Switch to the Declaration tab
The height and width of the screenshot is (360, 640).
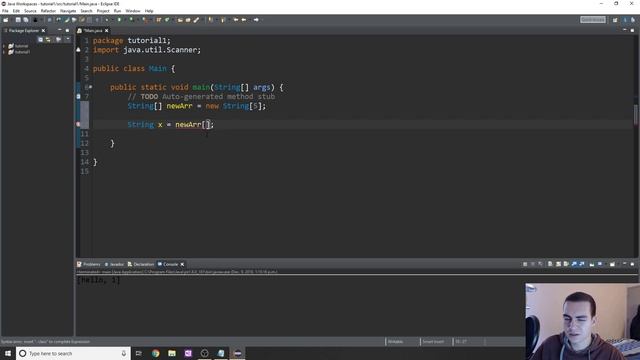[141, 264]
